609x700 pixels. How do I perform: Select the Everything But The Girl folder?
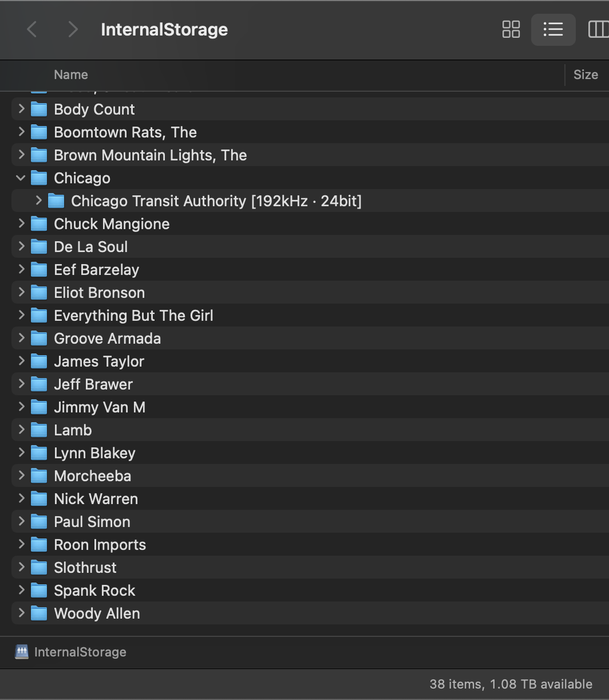tap(133, 316)
